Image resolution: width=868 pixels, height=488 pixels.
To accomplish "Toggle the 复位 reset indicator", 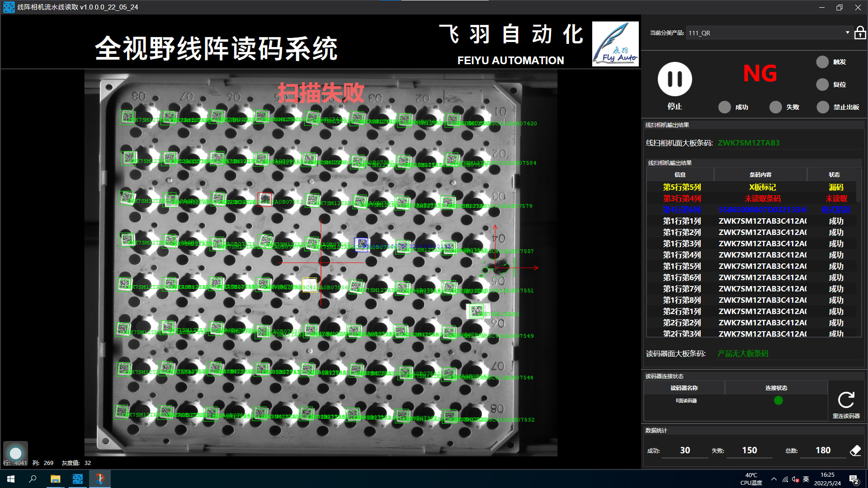I will point(822,84).
